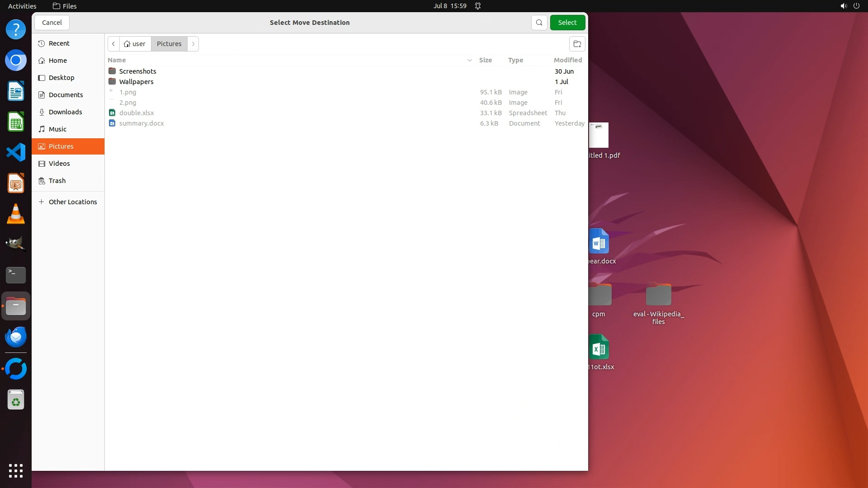The height and width of the screenshot is (488, 868).
Task: Open the volume system menu icon
Action: point(843,6)
